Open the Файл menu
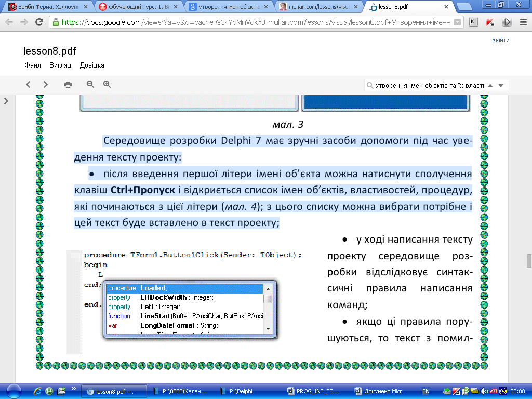 (33, 65)
